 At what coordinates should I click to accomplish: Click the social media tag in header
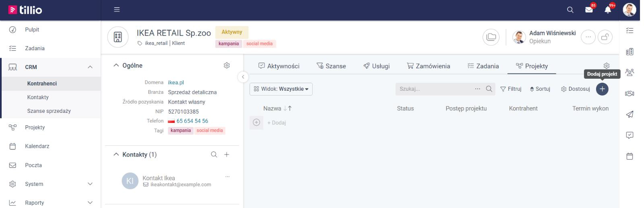259,44
